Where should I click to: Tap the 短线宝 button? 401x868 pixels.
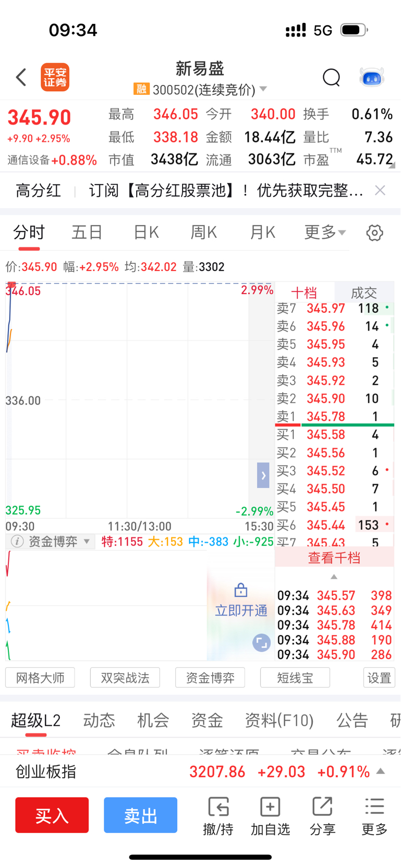pyautogui.click(x=295, y=678)
